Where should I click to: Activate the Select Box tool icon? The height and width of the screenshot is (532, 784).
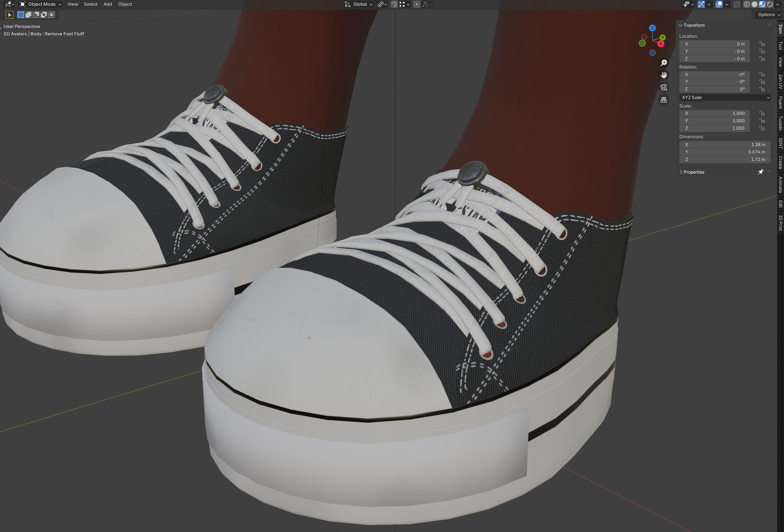pyautogui.click(x=9, y=15)
